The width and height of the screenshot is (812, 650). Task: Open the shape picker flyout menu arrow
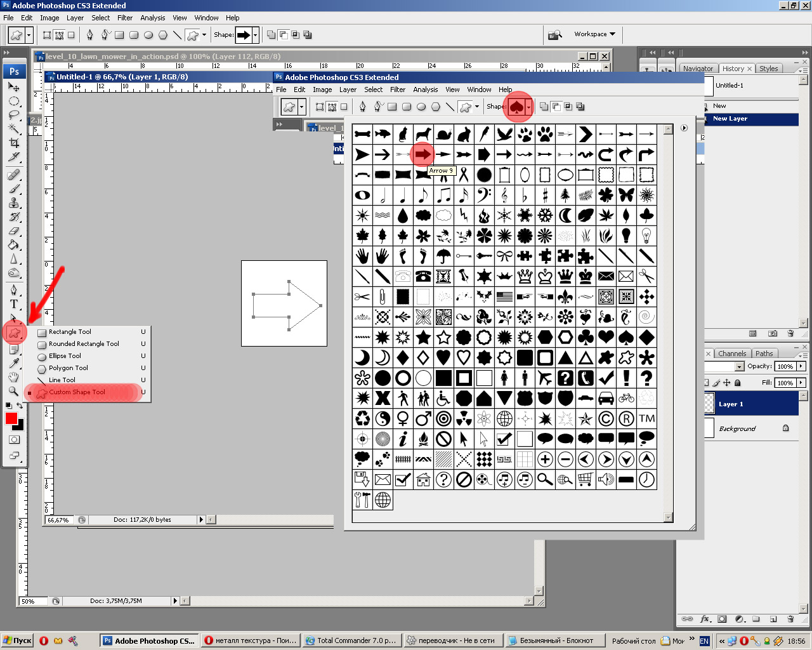tap(684, 128)
